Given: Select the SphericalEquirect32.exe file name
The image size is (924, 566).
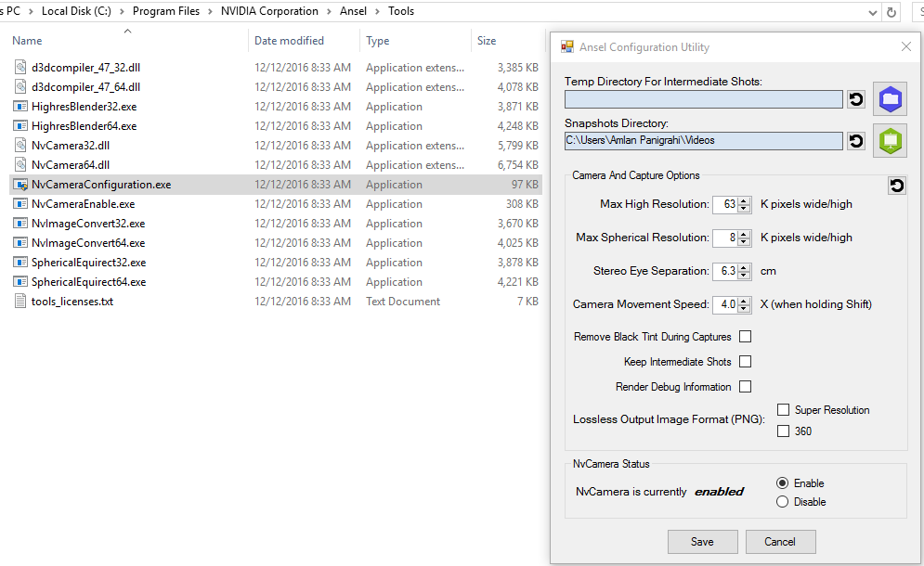Looking at the screenshot, I should 89,262.
